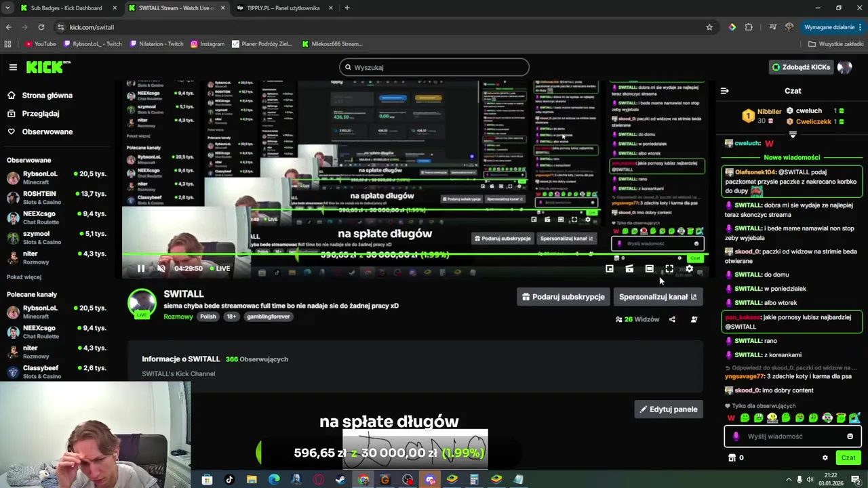Screen dimensions: 868x488
Task: Toggle theatre mode in the player
Action: pos(649,269)
